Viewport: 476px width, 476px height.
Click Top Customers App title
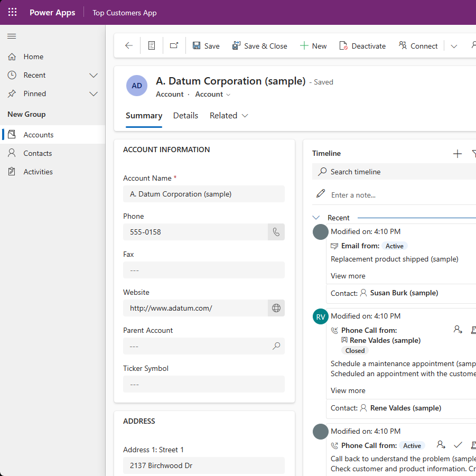[125, 13]
